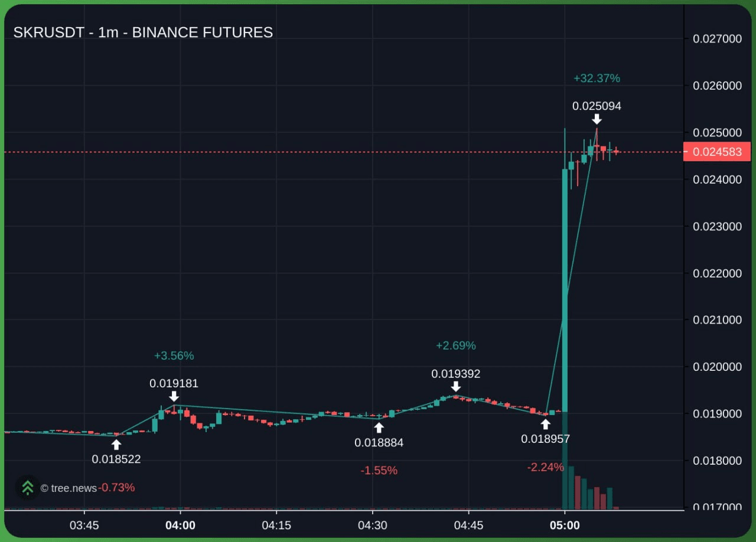Image resolution: width=756 pixels, height=542 pixels.
Task: Click the 05:00 time axis label
Action: 565,525
